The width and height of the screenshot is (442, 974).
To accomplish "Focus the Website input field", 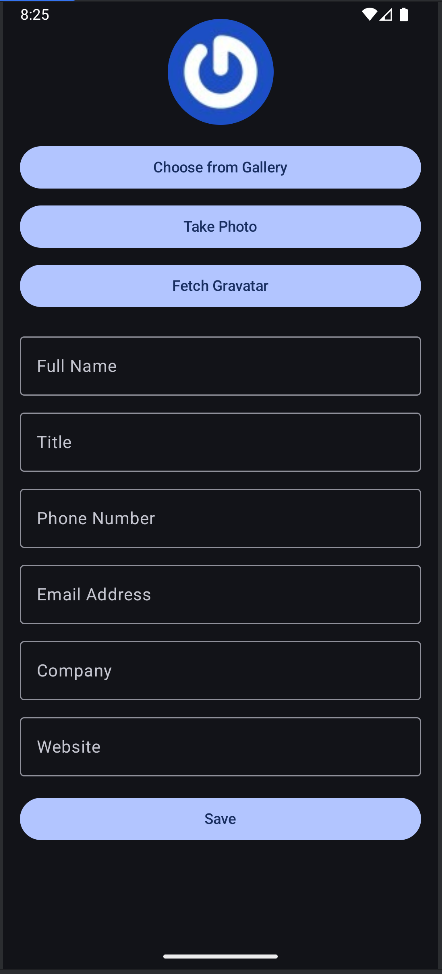I will click(220, 747).
